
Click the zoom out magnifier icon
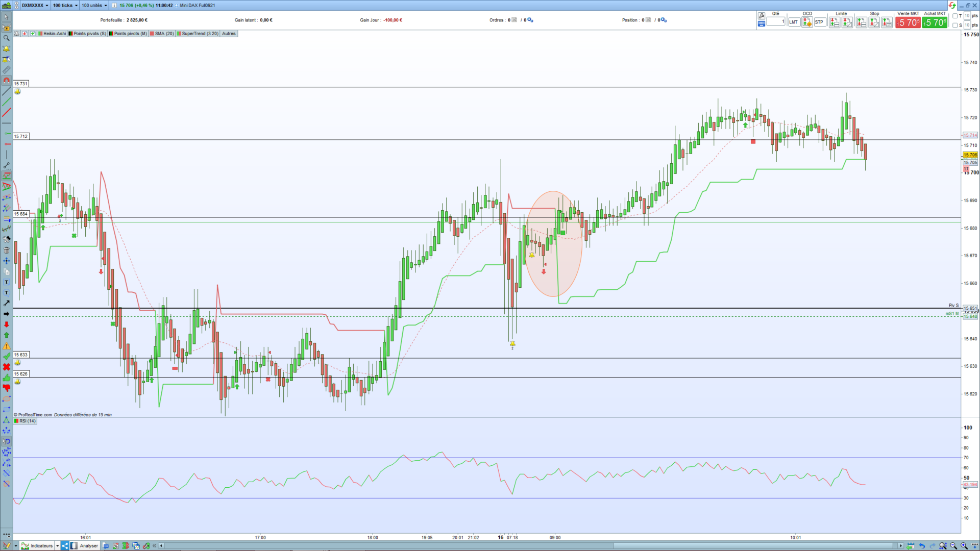point(953,546)
